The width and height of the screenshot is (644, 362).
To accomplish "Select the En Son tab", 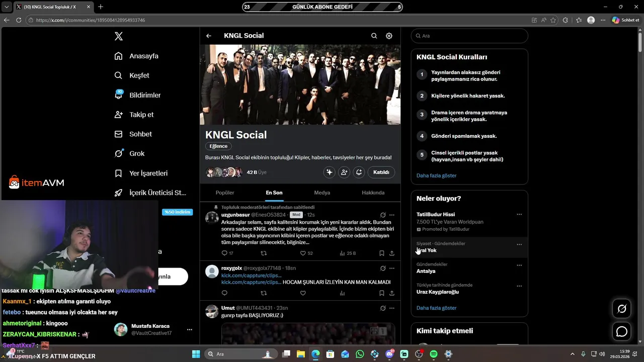I will coord(274,193).
